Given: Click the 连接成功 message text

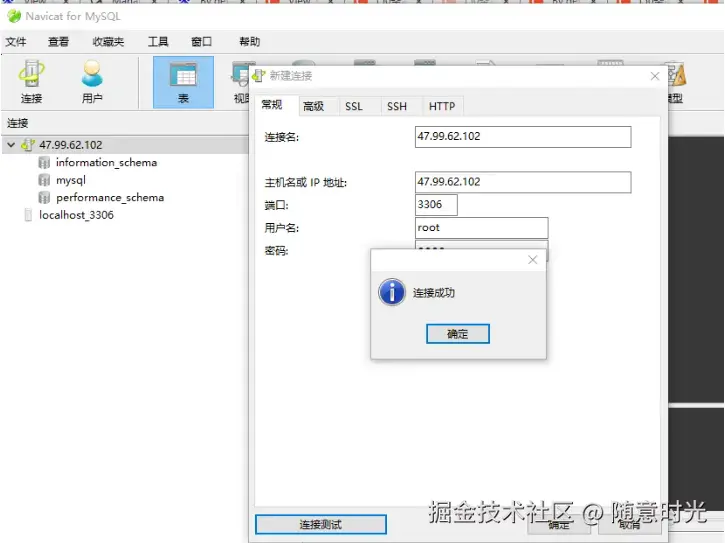Looking at the screenshot, I should (434, 293).
